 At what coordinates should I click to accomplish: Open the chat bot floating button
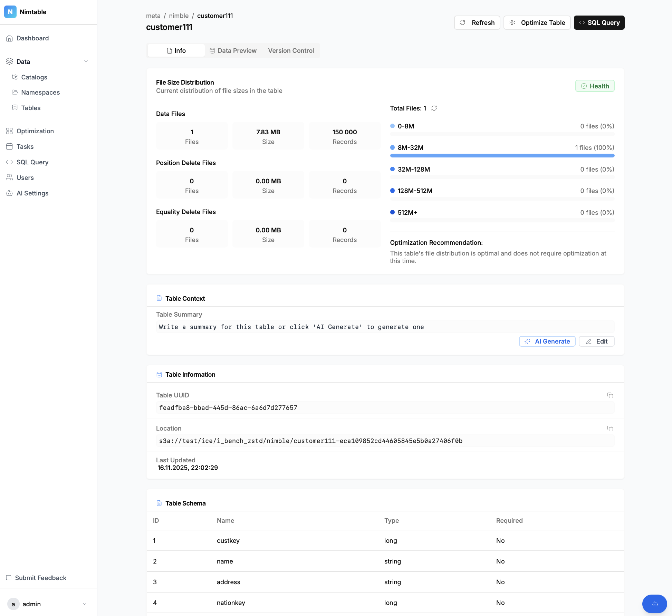(654, 604)
